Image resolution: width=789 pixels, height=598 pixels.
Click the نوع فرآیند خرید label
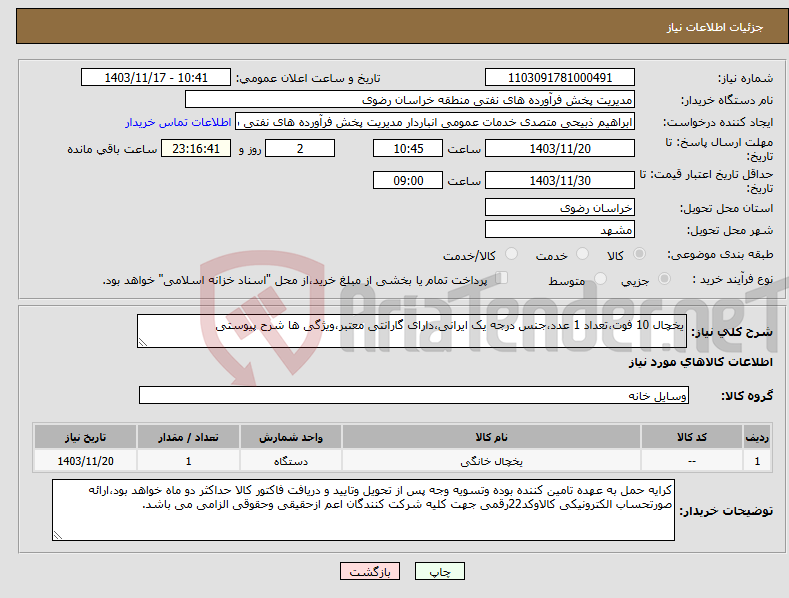coord(733,279)
